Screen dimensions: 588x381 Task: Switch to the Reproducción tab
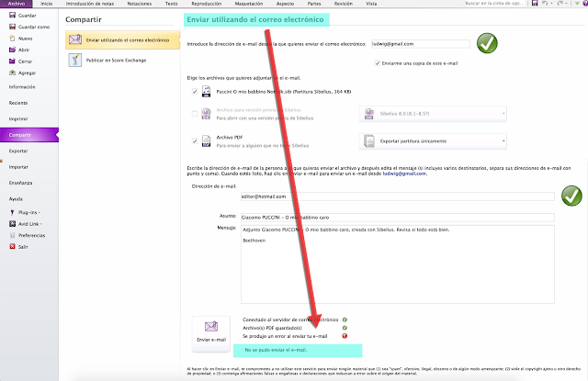(206, 4)
